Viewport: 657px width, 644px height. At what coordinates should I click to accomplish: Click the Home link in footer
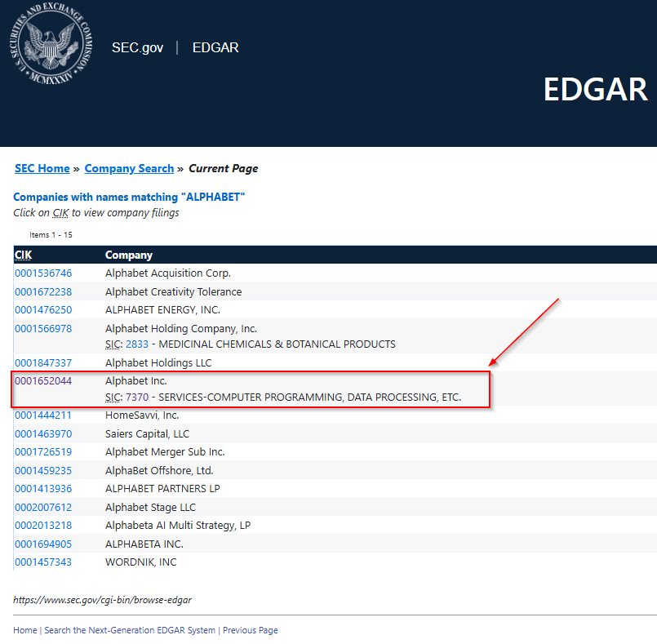point(24,630)
